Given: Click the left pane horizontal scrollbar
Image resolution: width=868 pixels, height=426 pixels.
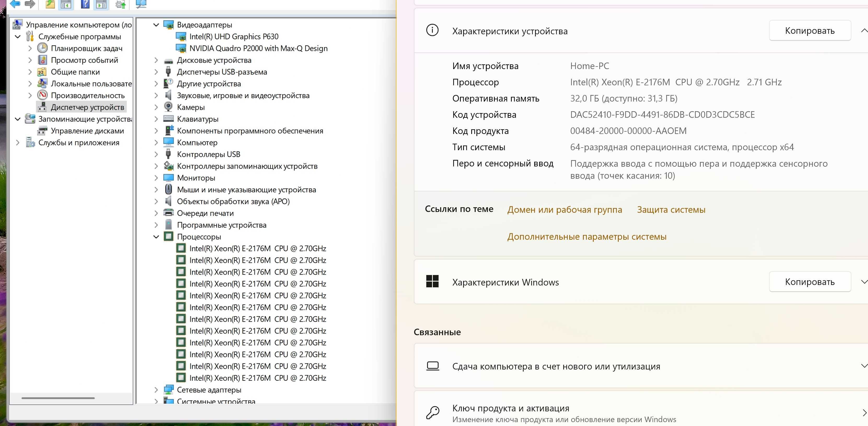Looking at the screenshot, I should (58, 398).
